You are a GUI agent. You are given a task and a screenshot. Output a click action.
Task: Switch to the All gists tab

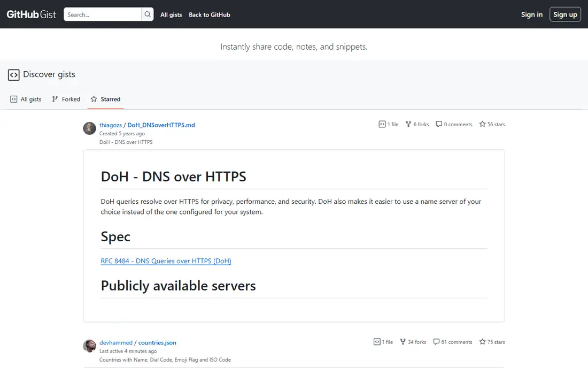pos(26,99)
